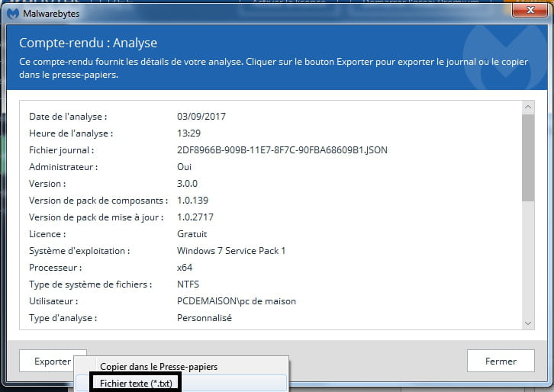Choose Copier dans le Presse-papiers
The width and height of the screenshot is (554, 392).
(x=159, y=367)
